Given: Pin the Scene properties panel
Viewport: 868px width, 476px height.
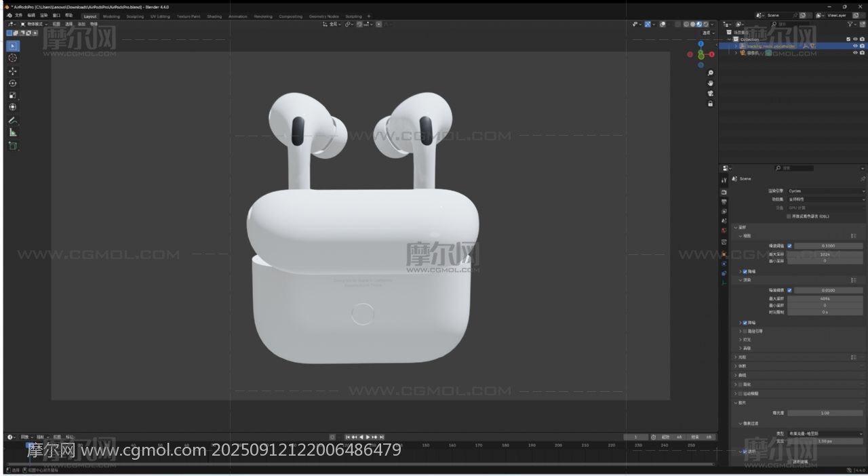Looking at the screenshot, I should click(863, 179).
